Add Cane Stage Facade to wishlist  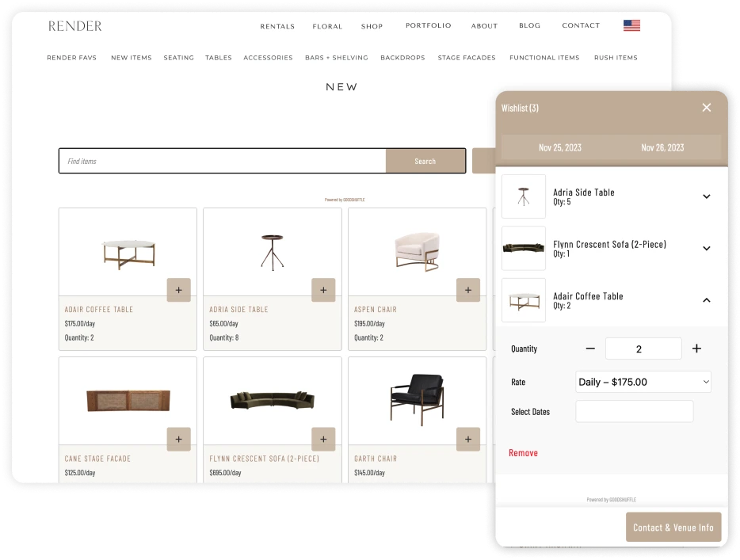click(178, 439)
